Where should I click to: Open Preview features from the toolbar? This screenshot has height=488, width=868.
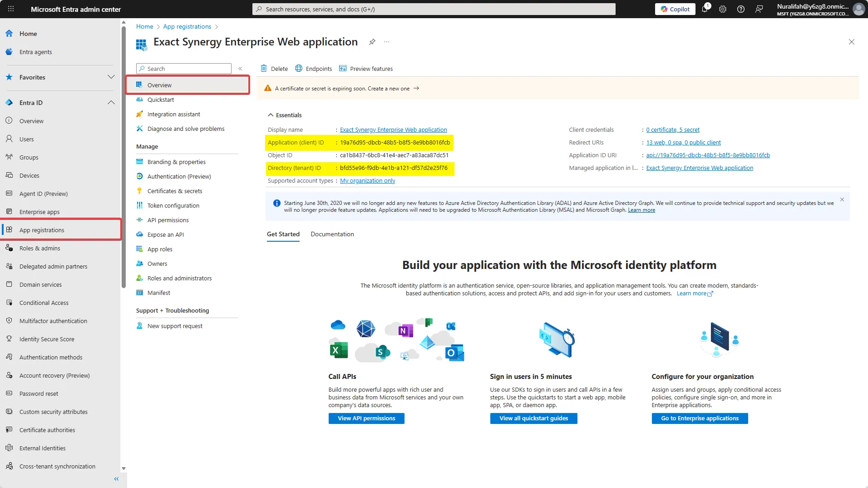(366, 68)
